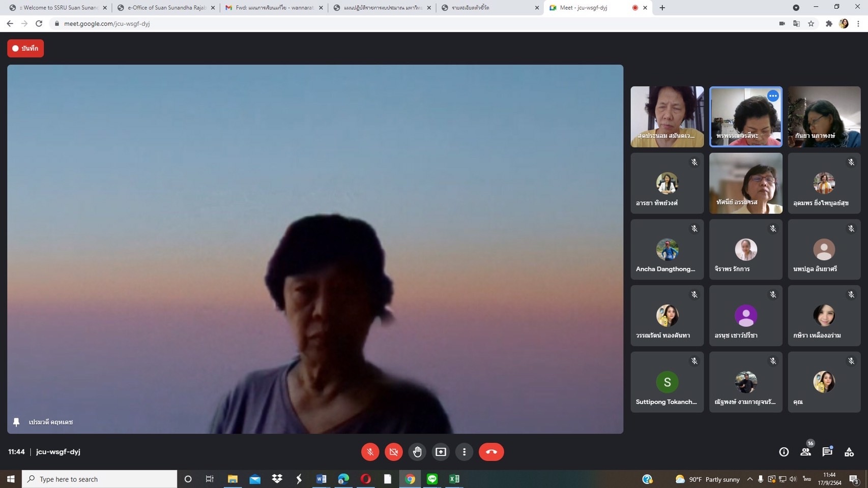The height and width of the screenshot is (488, 868).
Task: Show hidden system tray icons
Action: point(749,479)
